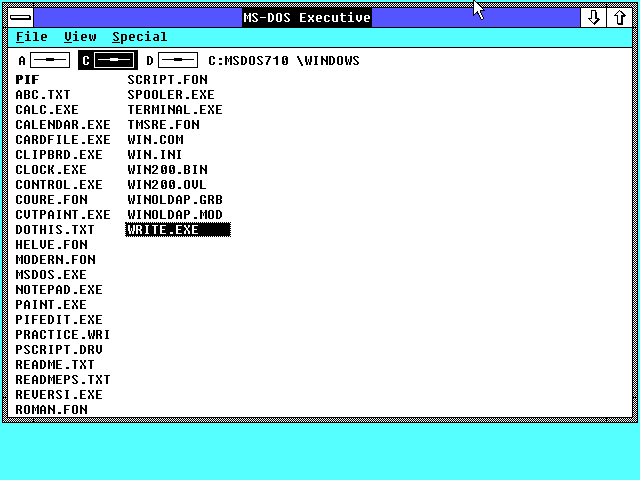
Task: Select HELVE.FON font file
Action: [x=51, y=244]
